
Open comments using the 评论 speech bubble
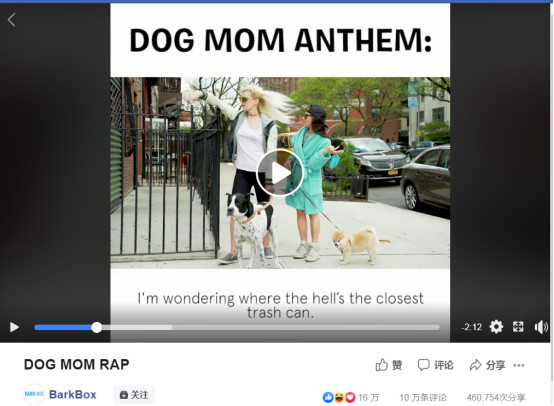coord(435,365)
